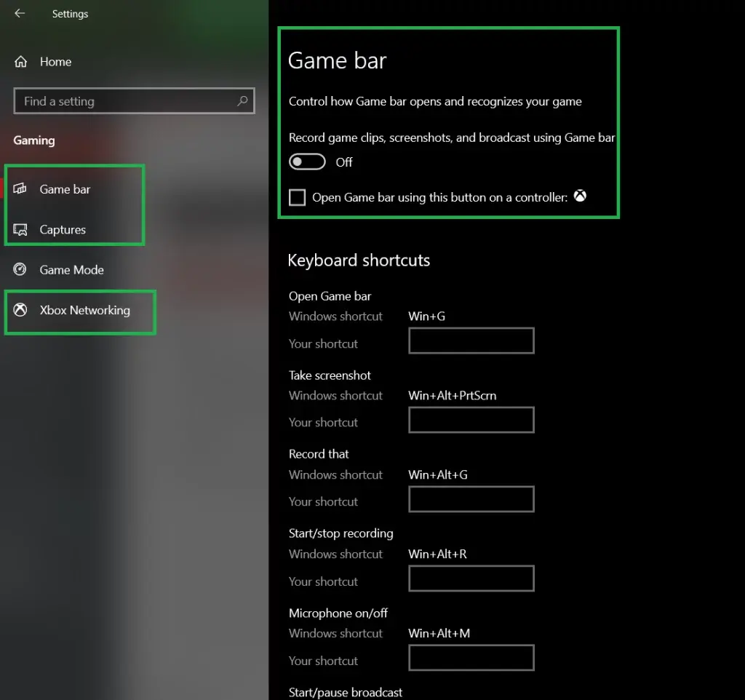Viewport: 745px width, 700px height.
Task: Click Your shortcut field for Open Game bar
Action: coord(471,341)
